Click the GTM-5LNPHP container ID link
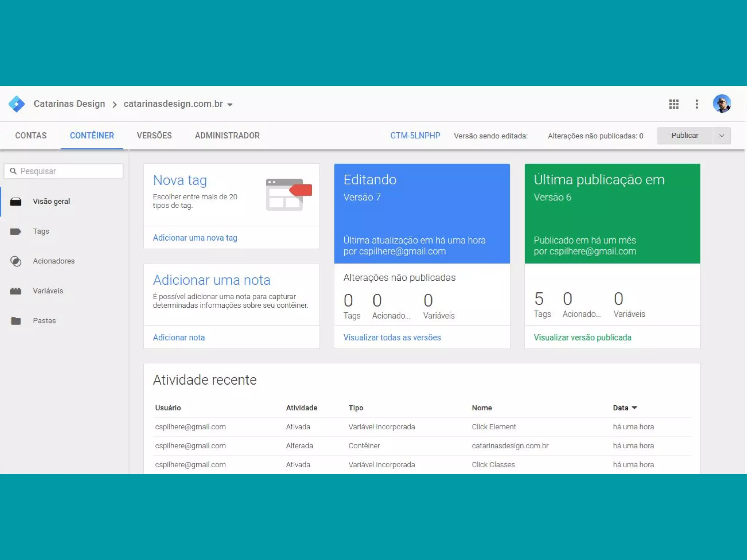The width and height of the screenshot is (747, 560). pyautogui.click(x=415, y=136)
